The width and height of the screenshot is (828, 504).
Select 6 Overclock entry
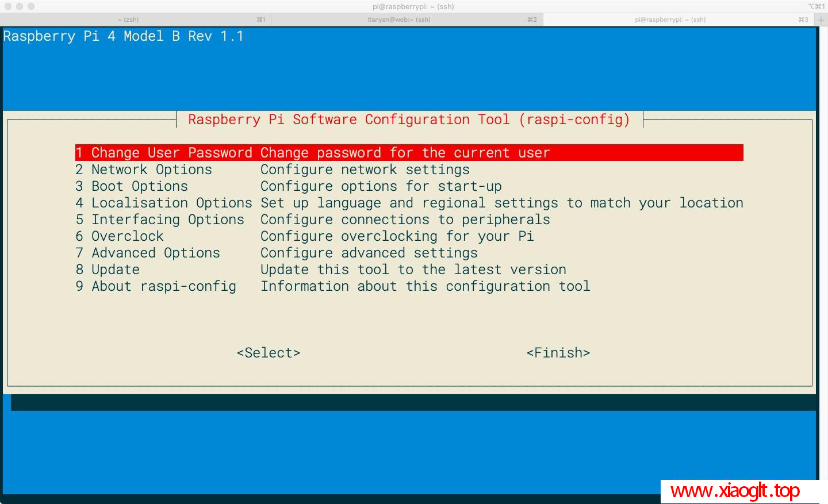click(x=120, y=236)
